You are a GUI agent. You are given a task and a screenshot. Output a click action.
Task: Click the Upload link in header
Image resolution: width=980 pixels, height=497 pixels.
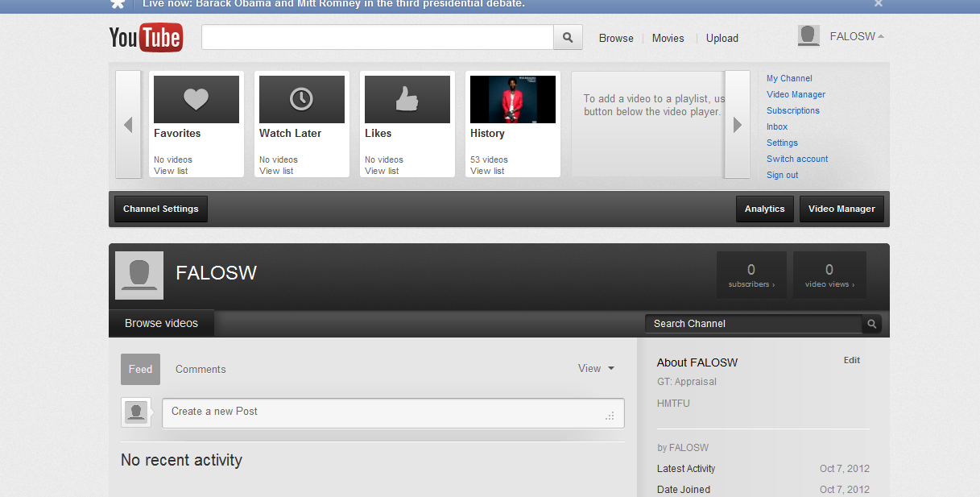[722, 38]
